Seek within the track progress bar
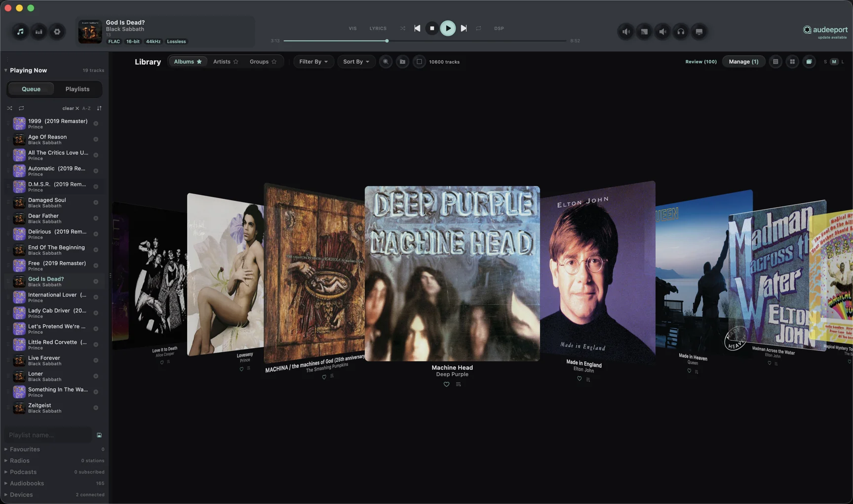 425,41
